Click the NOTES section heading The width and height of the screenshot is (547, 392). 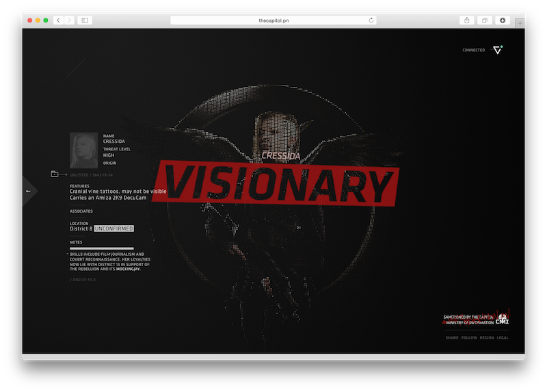coord(76,242)
